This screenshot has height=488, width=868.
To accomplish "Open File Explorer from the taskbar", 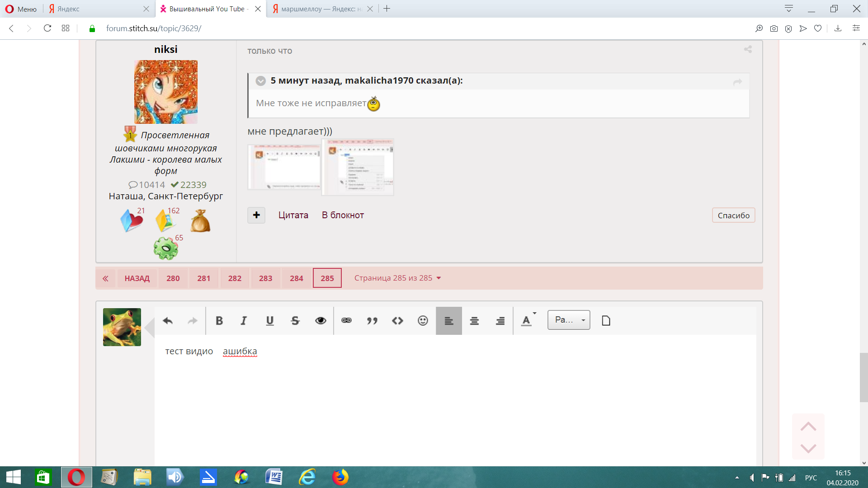I will (142, 477).
